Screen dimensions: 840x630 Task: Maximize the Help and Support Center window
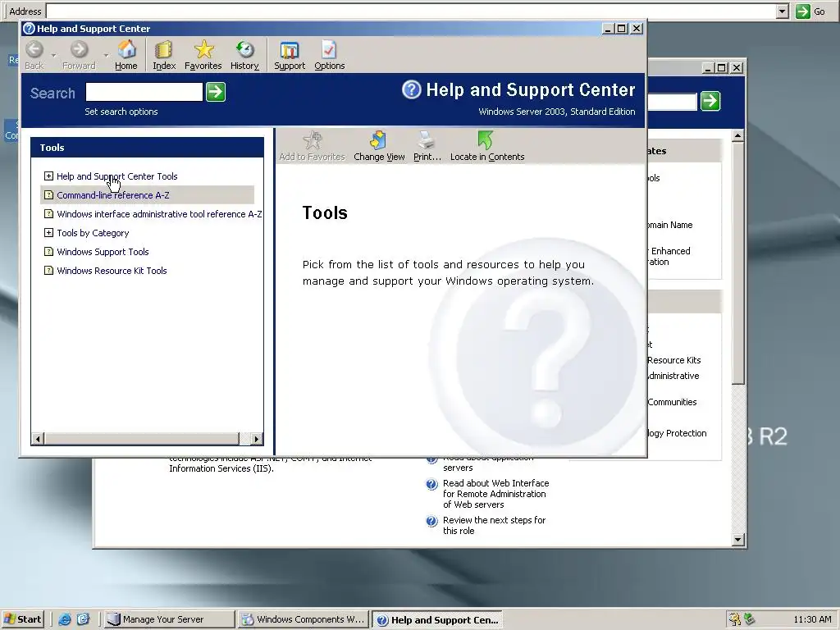(622, 29)
